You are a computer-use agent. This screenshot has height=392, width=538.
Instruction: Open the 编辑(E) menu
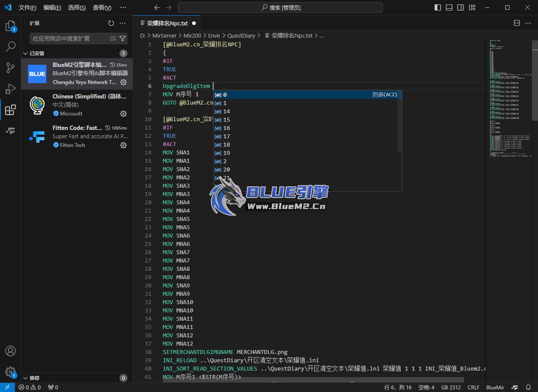pyautogui.click(x=52, y=7)
